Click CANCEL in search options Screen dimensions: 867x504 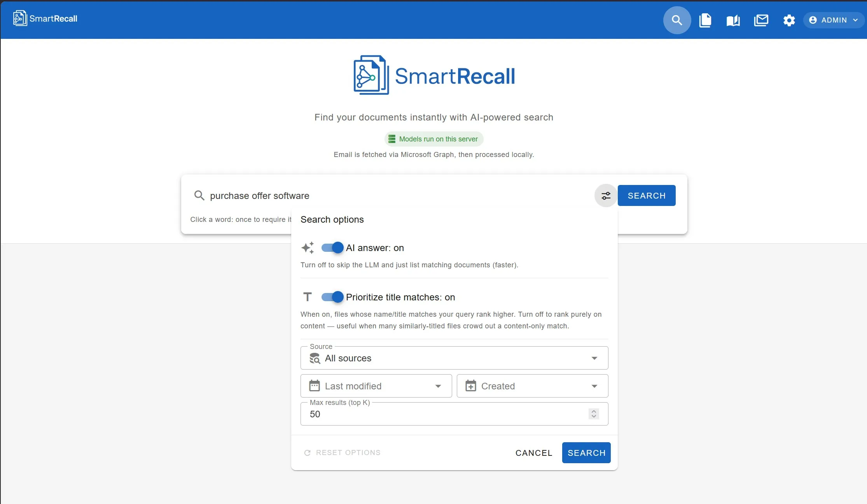pos(533,453)
